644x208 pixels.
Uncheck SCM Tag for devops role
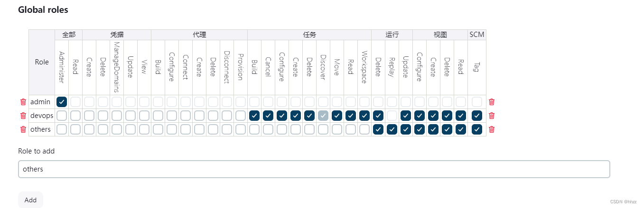[x=477, y=116]
